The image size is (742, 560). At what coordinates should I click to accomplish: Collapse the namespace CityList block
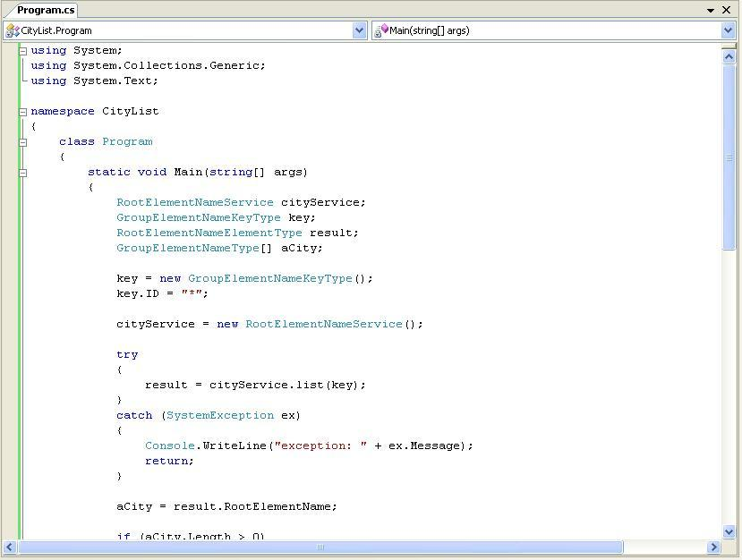[22, 112]
